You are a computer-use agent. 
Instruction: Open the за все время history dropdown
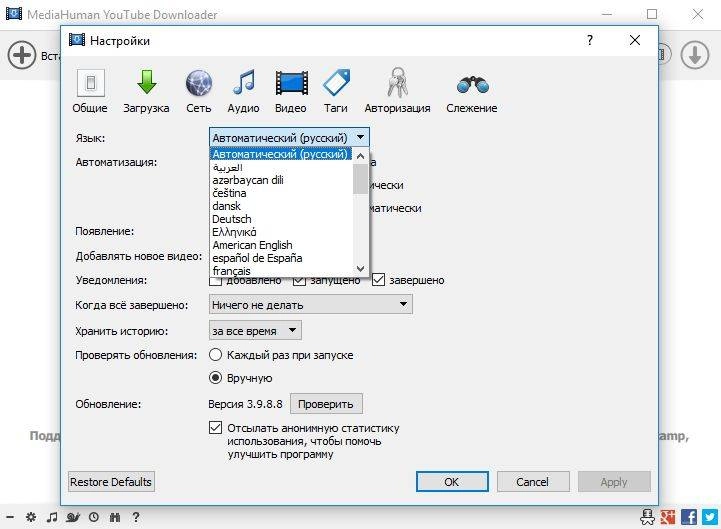255,330
